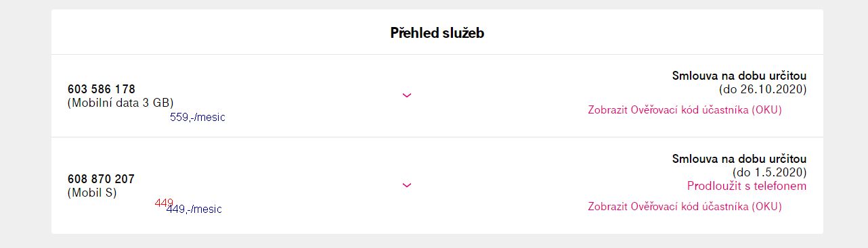The width and height of the screenshot is (868, 248).
Task: Click contract type label above do 1.5.2020
Action: (739, 159)
